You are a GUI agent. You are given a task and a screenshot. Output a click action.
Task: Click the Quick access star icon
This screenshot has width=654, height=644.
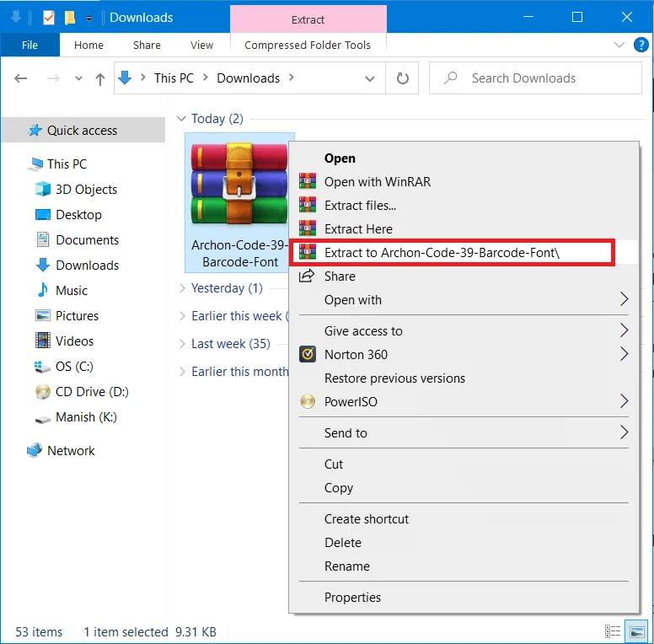pos(35,130)
